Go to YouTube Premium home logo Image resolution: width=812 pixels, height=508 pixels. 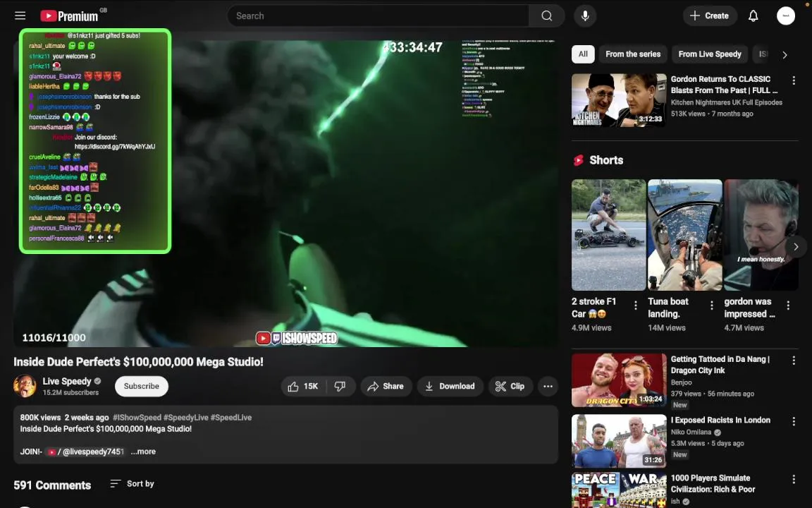coord(69,16)
